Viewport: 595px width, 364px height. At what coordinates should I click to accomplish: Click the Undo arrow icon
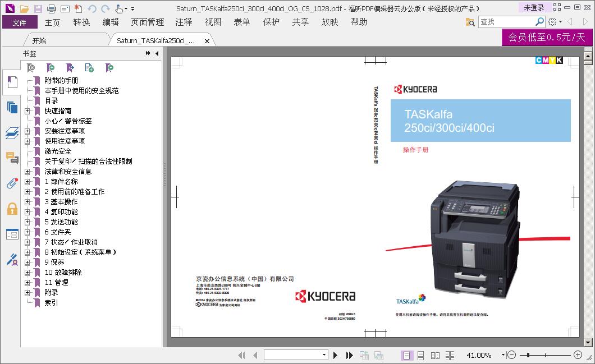92,8
